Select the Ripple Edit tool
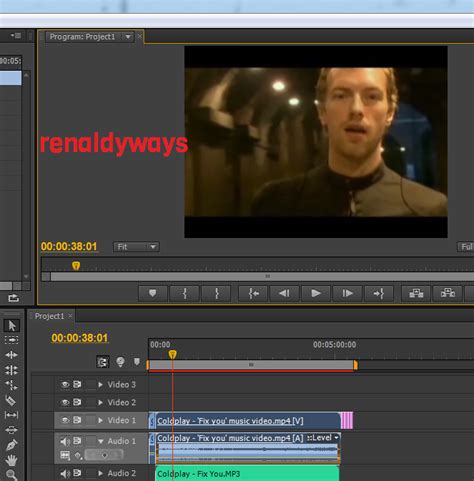Viewport: 474px width, 481px height. click(x=12, y=355)
